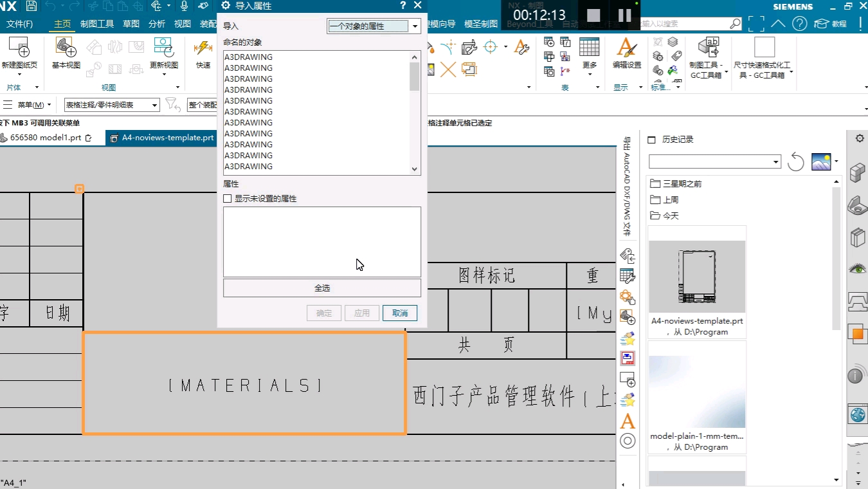
Task: Open the 表格注释/零件明细表 dropdown
Action: (x=154, y=104)
